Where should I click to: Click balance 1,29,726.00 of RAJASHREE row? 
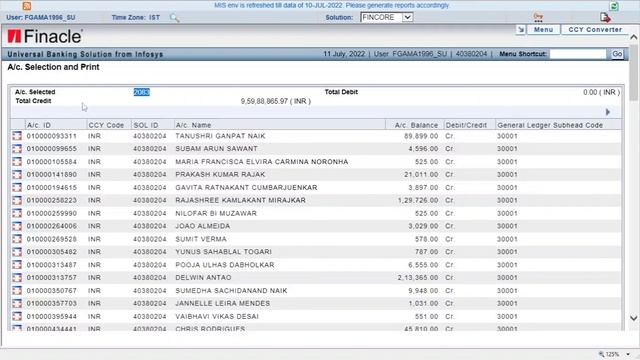[418, 200]
